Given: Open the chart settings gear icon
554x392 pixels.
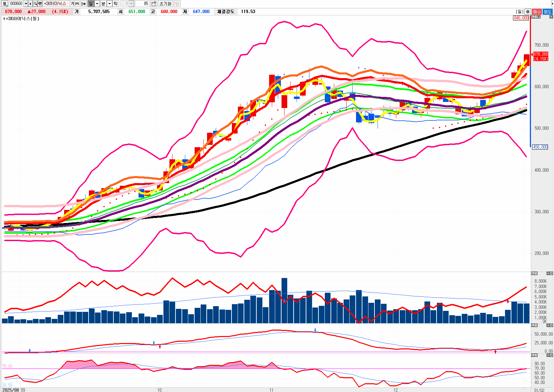Looking at the screenshot, I should [x=528, y=12].
